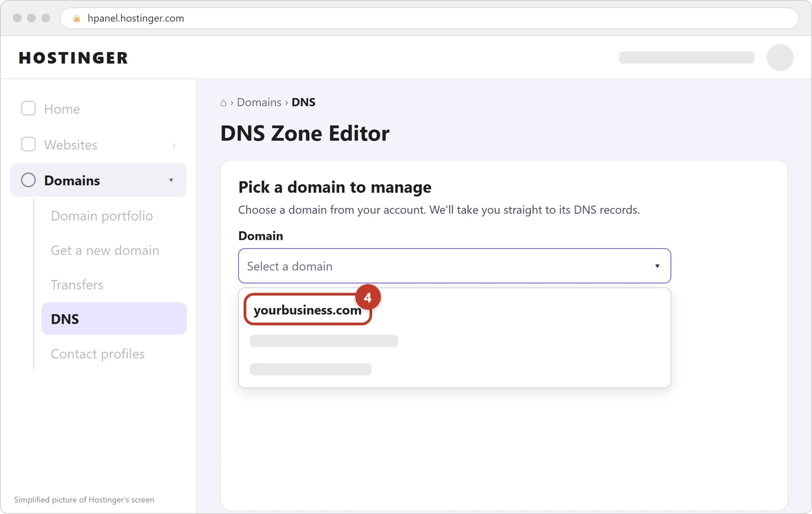Viewport: 812px width, 514px height.
Task: Open the Select a domain dropdown
Action: click(x=455, y=266)
